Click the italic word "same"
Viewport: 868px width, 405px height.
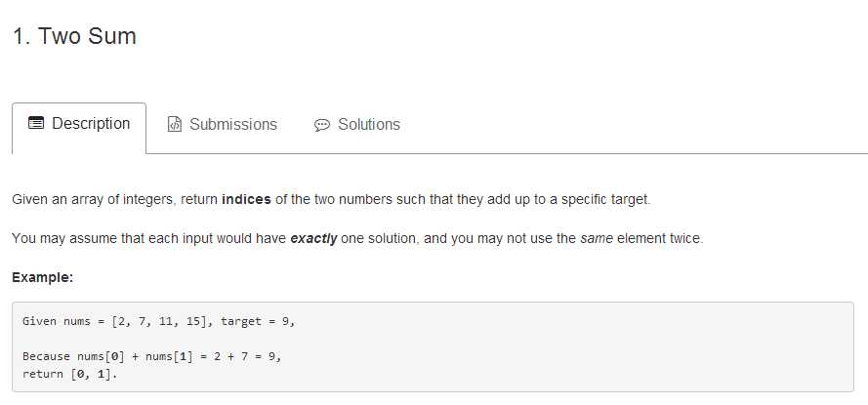[596, 238]
